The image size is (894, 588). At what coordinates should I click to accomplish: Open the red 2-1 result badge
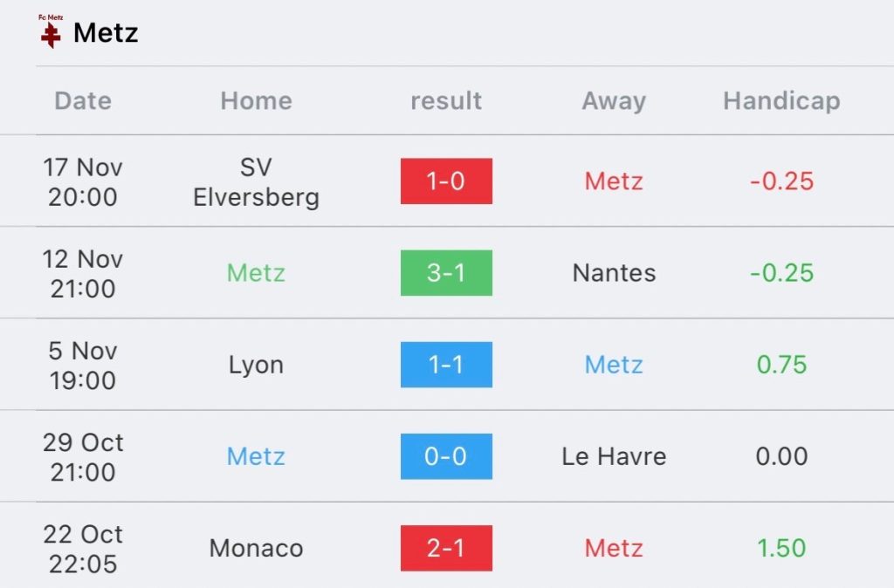tap(446, 548)
